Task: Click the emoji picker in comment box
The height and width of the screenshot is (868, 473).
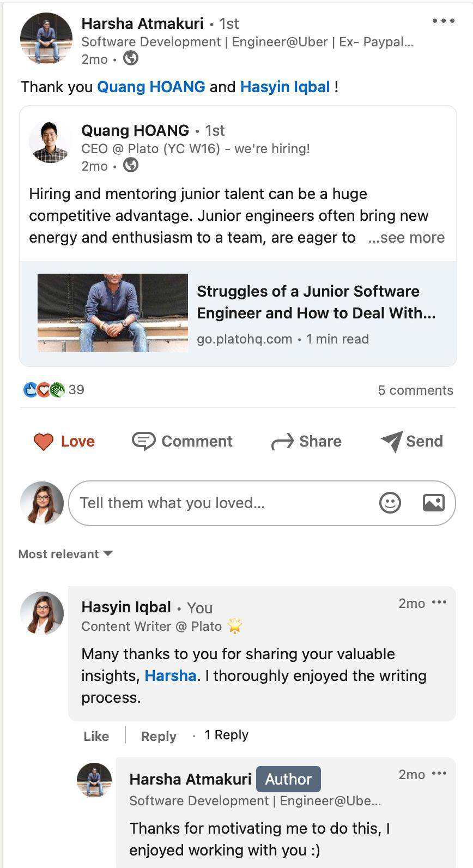Action: pos(390,503)
